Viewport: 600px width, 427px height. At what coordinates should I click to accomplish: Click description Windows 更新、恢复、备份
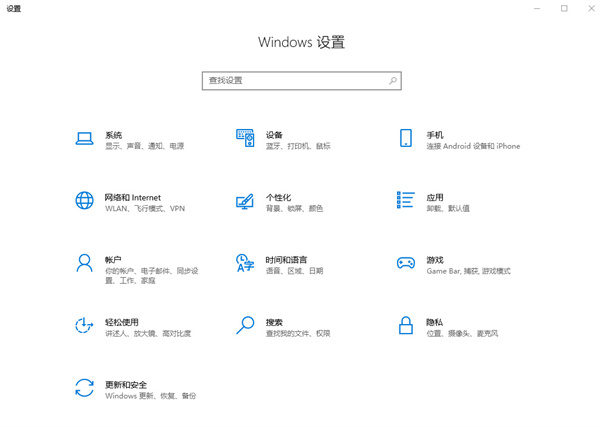pyautogui.click(x=150, y=396)
